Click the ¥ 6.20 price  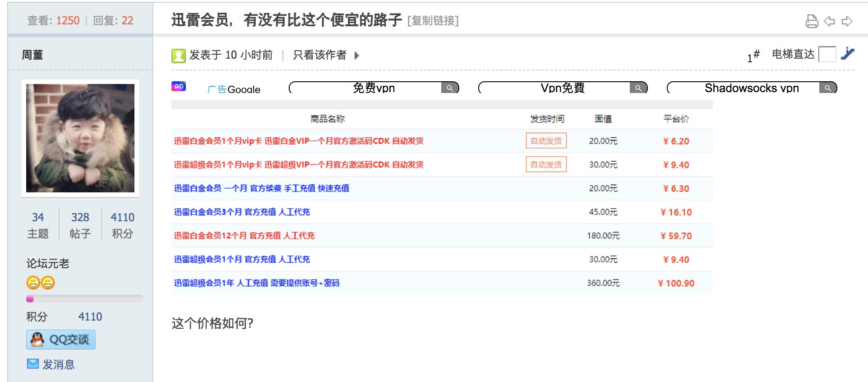click(x=676, y=141)
